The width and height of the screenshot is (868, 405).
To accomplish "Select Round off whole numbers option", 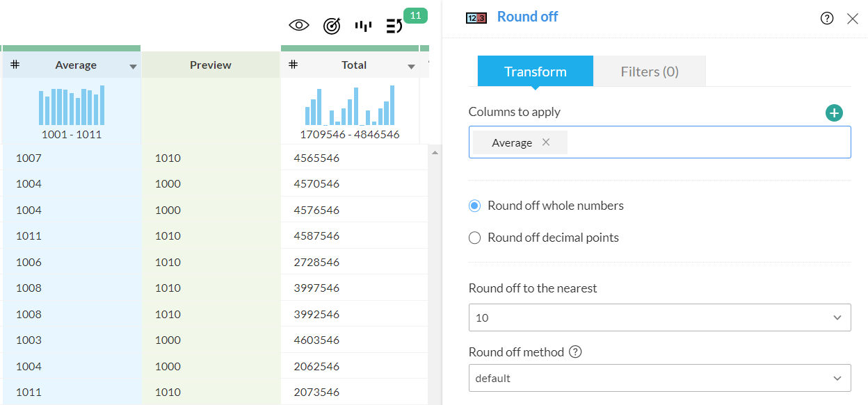I will pos(475,206).
